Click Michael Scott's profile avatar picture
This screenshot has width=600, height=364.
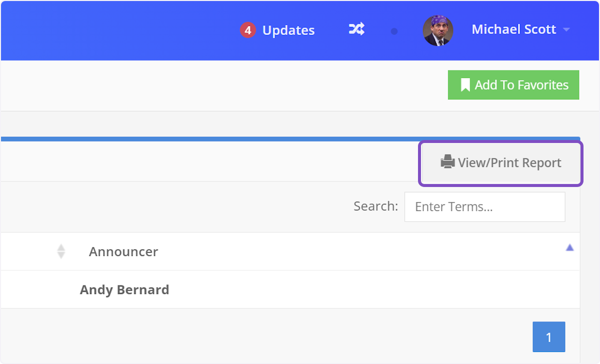click(x=437, y=30)
